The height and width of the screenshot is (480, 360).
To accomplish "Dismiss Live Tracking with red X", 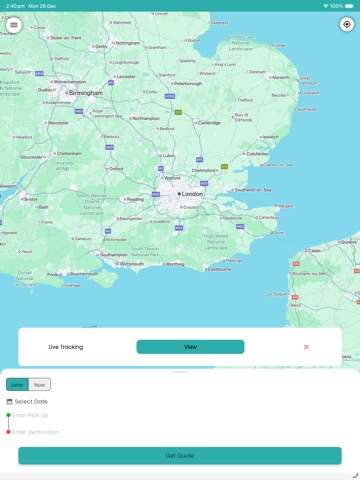I will (306, 347).
